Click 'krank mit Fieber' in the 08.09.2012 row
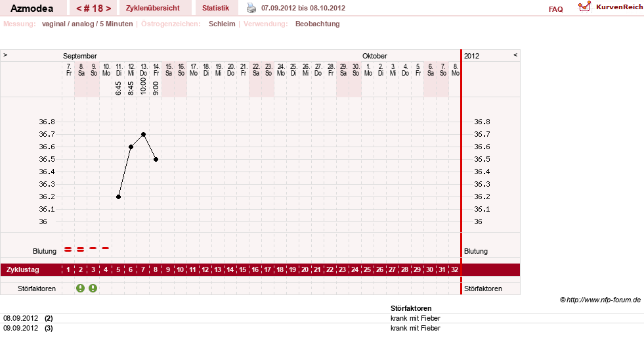 point(416,318)
